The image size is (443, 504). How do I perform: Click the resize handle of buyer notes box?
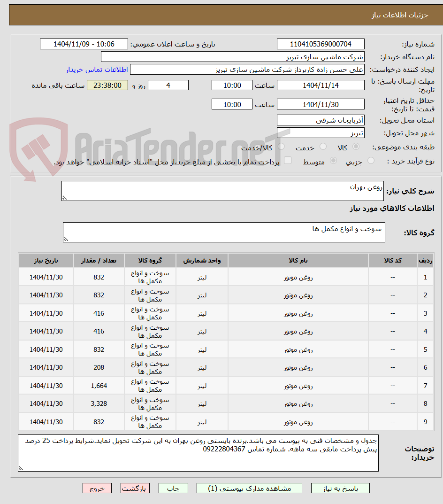click(21, 468)
